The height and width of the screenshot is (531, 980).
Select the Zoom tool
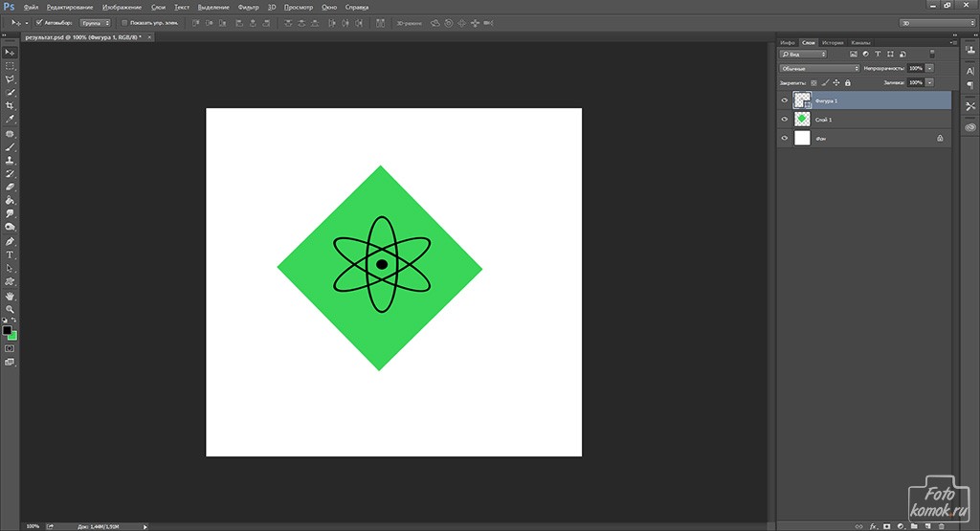10,309
